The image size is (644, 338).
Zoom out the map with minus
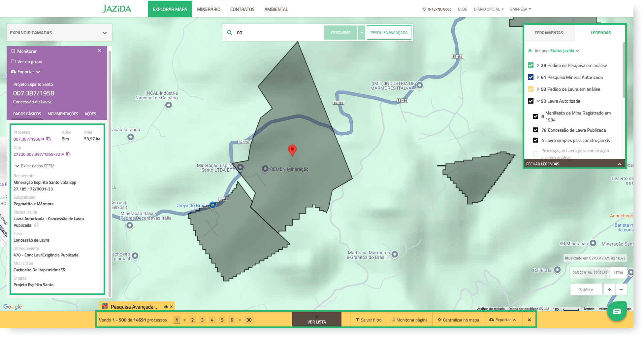click(x=621, y=289)
